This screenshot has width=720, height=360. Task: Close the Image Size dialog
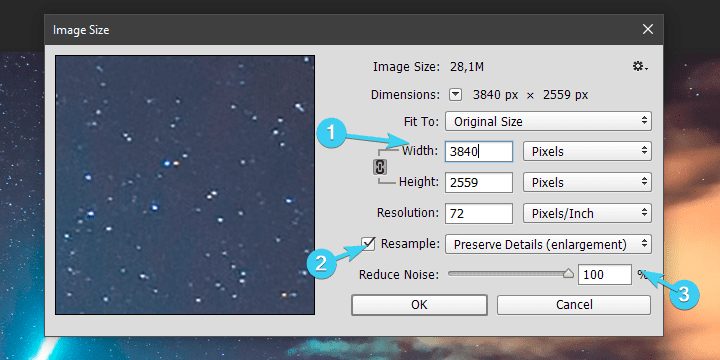tap(647, 29)
